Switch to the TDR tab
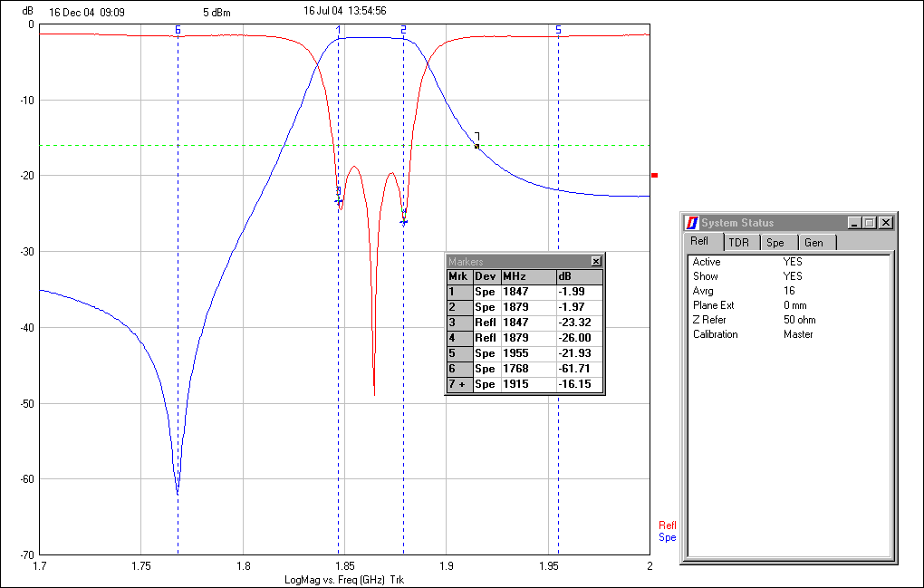 click(x=739, y=243)
